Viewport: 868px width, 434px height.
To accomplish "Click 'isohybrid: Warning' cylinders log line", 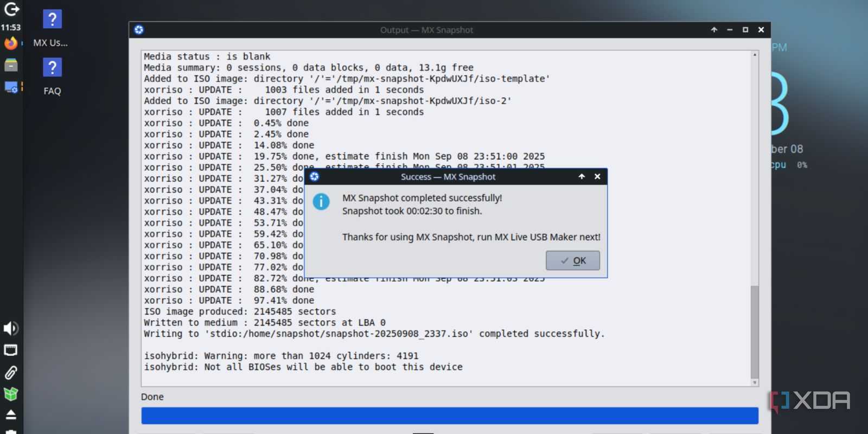I will 281,356.
